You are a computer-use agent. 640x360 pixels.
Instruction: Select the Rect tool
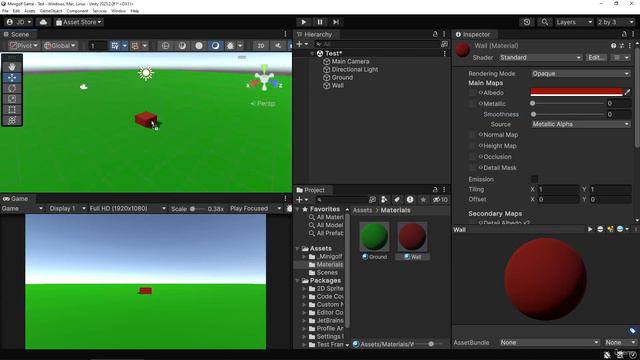(12, 110)
